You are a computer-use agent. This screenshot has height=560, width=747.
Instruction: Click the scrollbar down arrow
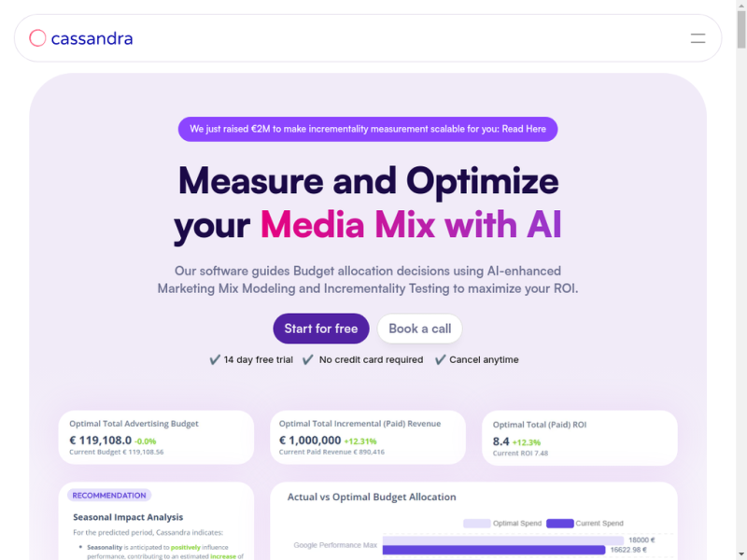[741, 555]
